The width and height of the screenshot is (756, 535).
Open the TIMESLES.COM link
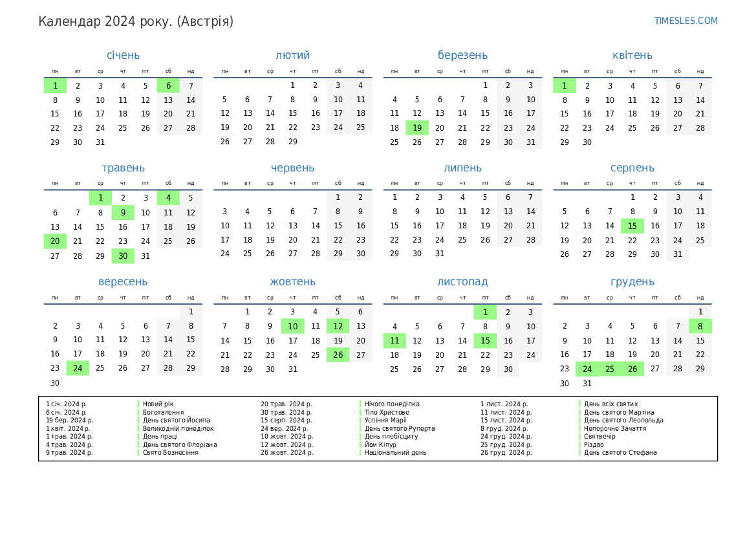[686, 21]
